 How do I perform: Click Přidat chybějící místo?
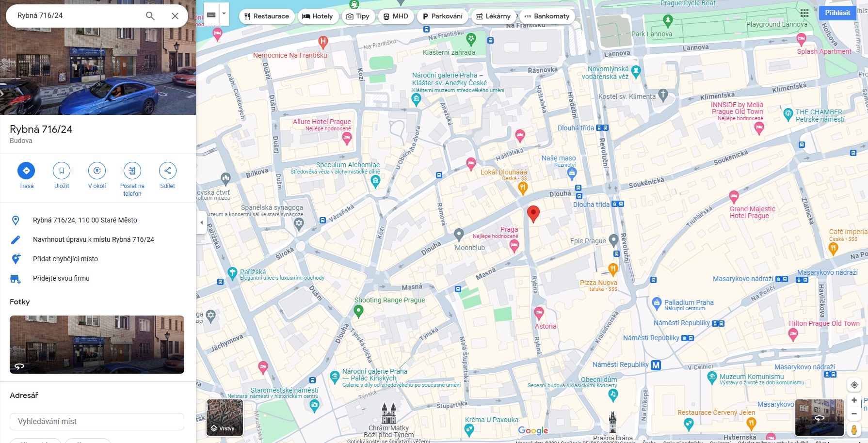tap(65, 259)
